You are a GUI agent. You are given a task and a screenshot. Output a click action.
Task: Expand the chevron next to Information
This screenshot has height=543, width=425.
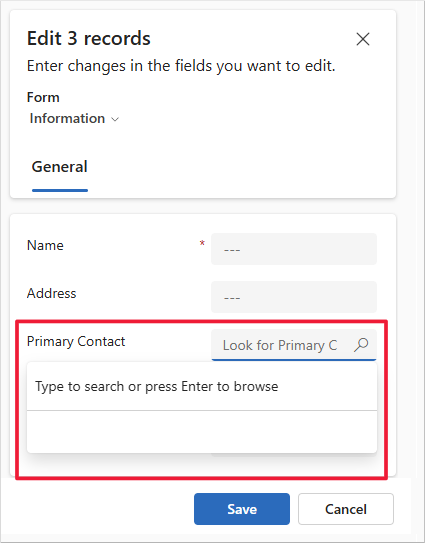(115, 119)
